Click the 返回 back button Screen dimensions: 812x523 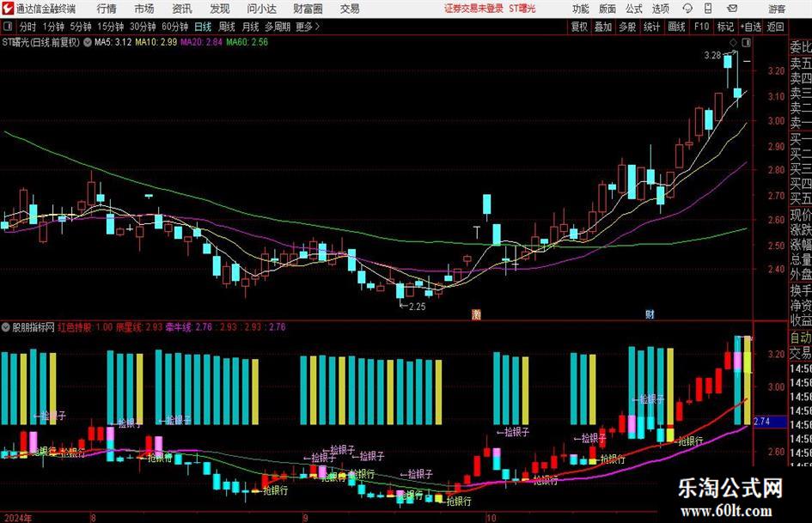[775, 27]
